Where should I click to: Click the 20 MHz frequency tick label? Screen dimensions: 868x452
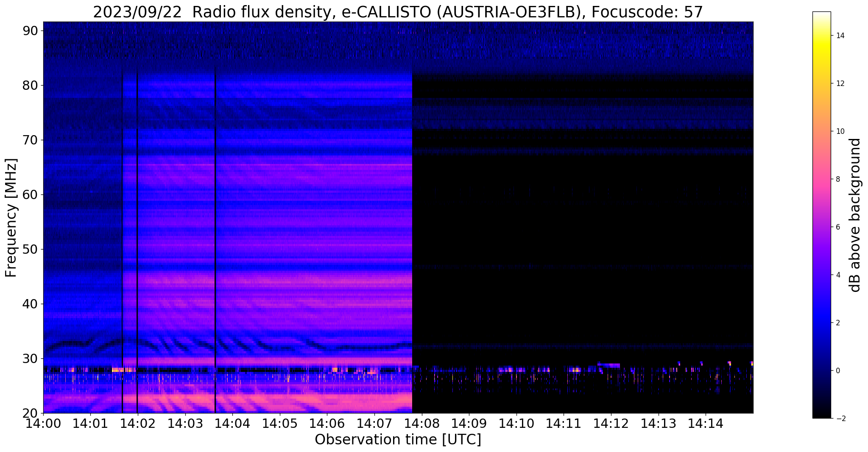click(30, 413)
